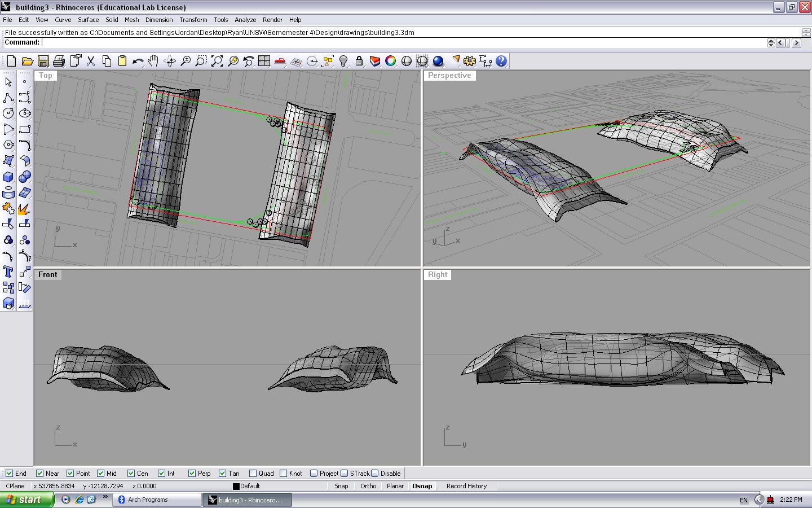
Task: Click the Default layer swatch in status bar
Action: (x=236, y=486)
